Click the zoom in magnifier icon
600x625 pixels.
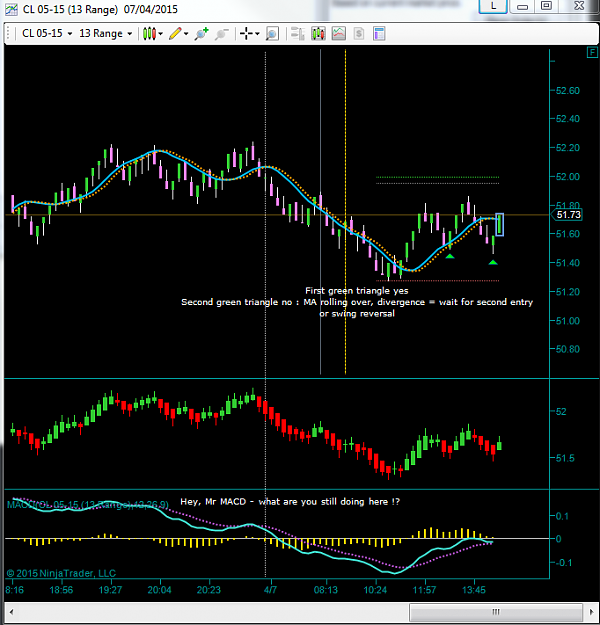tap(201, 34)
